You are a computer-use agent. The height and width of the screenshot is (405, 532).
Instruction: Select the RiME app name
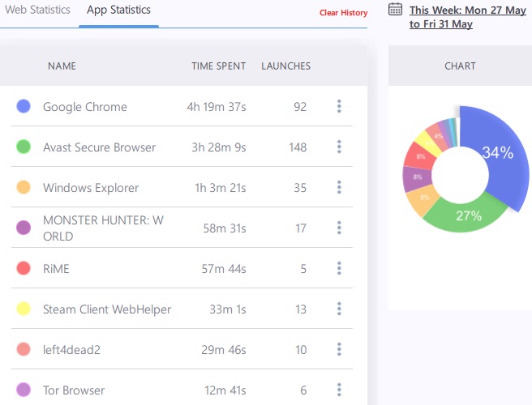56,269
